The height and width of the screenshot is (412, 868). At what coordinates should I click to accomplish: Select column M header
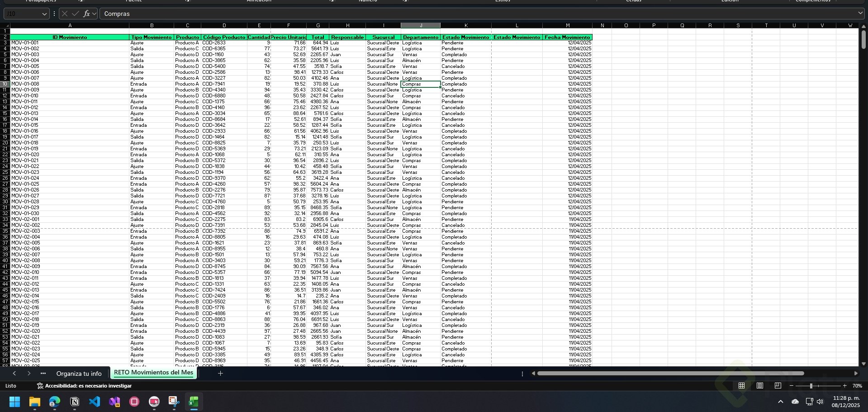click(568, 25)
